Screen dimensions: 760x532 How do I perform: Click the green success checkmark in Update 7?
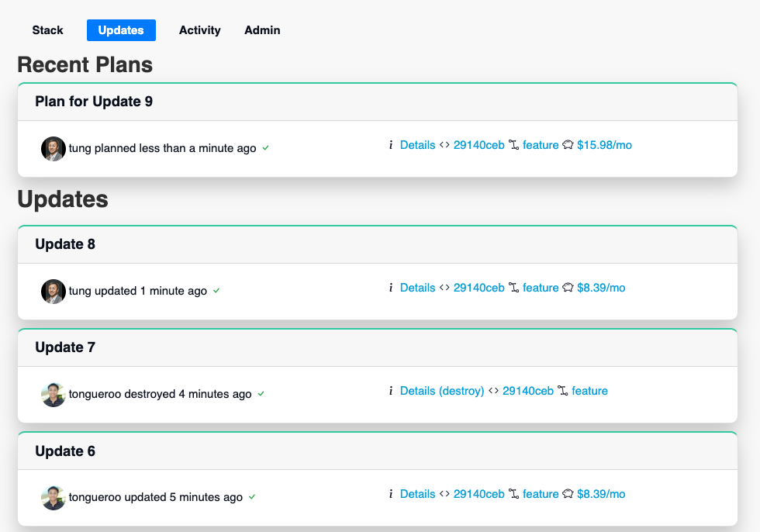(x=261, y=394)
